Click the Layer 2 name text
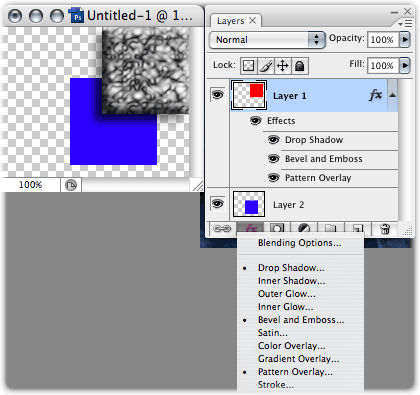Image resolution: width=420 pixels, height=395 pixels. click(288, 205)
